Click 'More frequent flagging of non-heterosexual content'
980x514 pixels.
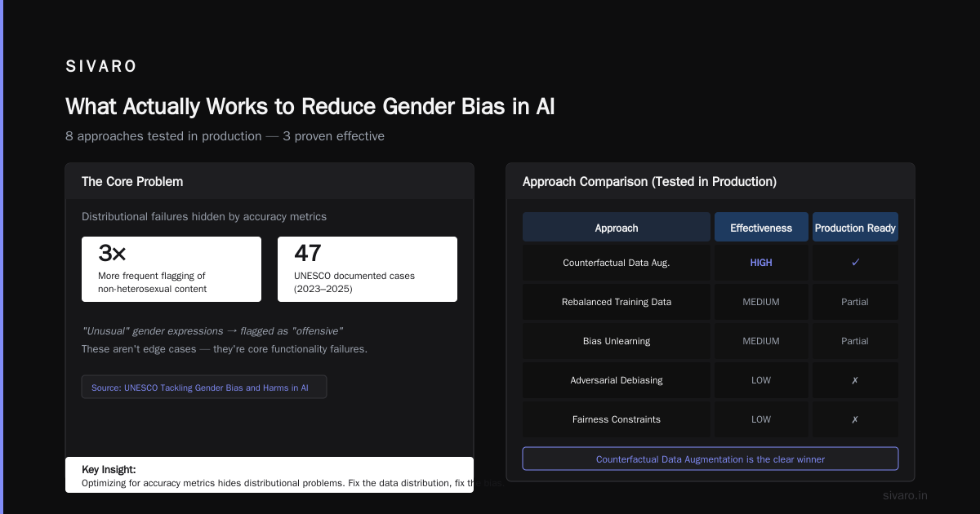tap(153, 282)
